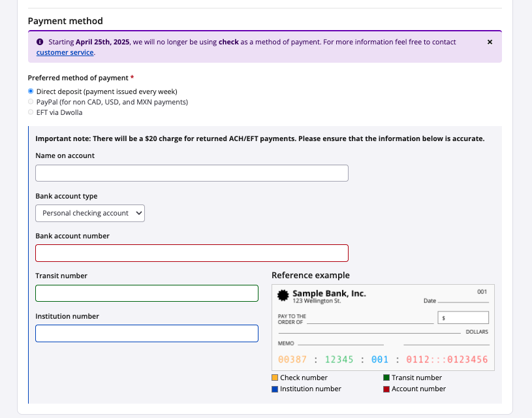Click the blue Institution number swatch
This screenshot has width=532, height=418.
275,389
